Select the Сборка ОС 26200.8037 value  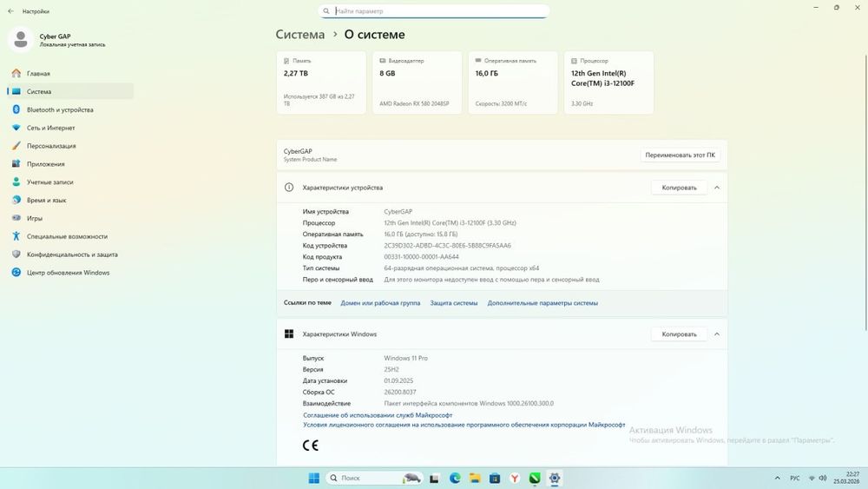click(x=399, y=392)
